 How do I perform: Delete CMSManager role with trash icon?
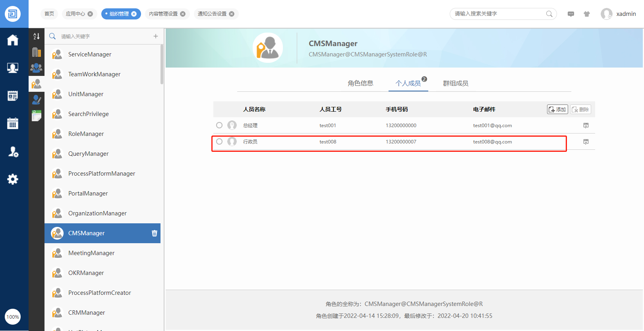point(155,233)
